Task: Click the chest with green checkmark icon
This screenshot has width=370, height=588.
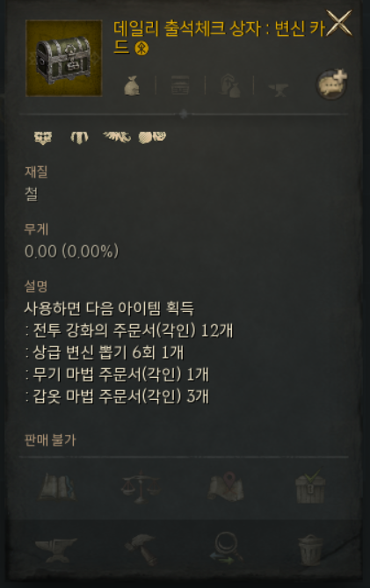Action: click(310, 487)
